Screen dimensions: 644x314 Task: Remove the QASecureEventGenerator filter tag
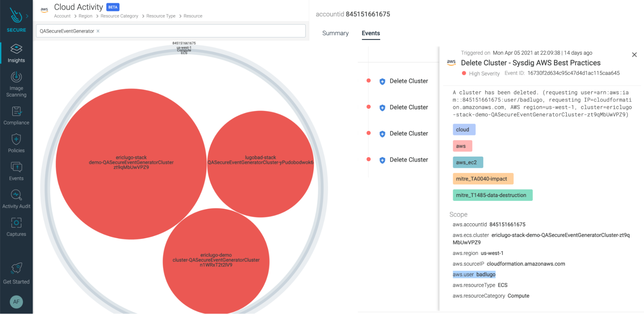pyautogui.click(x=98, y=31)
